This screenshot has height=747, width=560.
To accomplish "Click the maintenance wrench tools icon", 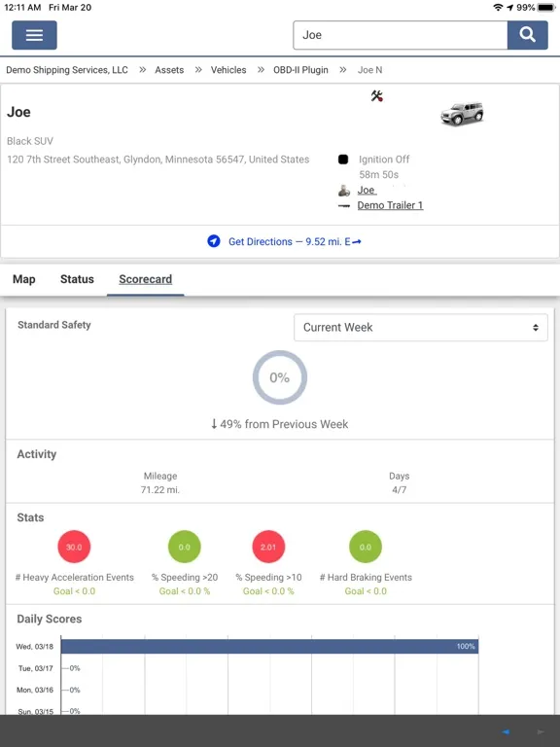I will click(376, 96).
